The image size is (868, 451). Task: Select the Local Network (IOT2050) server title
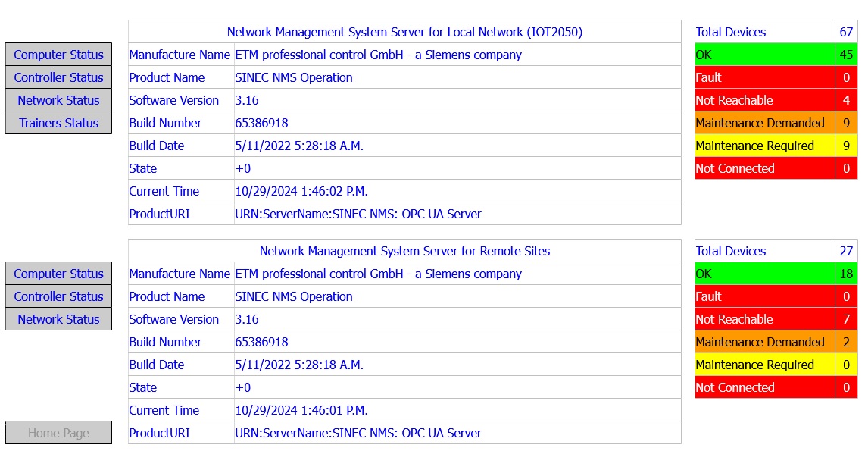(x=404, y=32)
